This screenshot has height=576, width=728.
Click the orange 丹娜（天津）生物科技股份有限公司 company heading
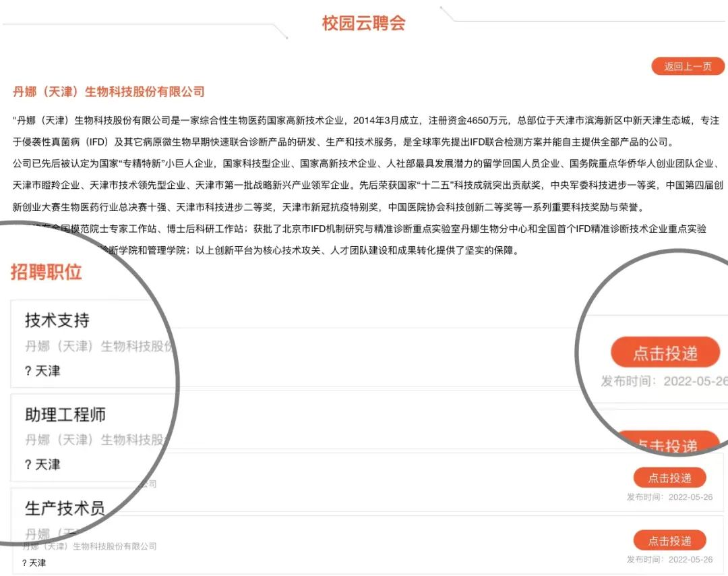tap(109, 92)
